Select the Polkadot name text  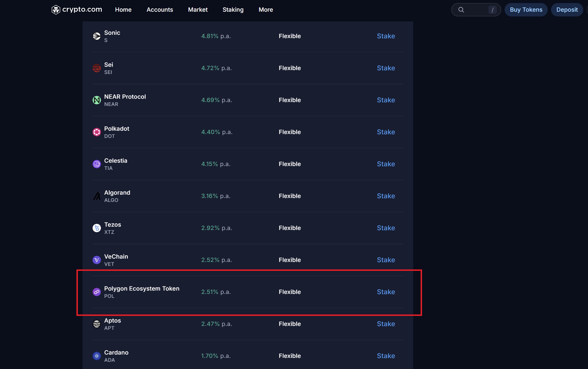117,129
